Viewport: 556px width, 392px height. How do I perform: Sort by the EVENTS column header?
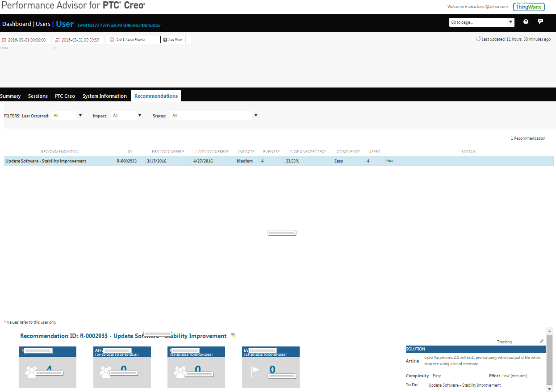point(272,152)
